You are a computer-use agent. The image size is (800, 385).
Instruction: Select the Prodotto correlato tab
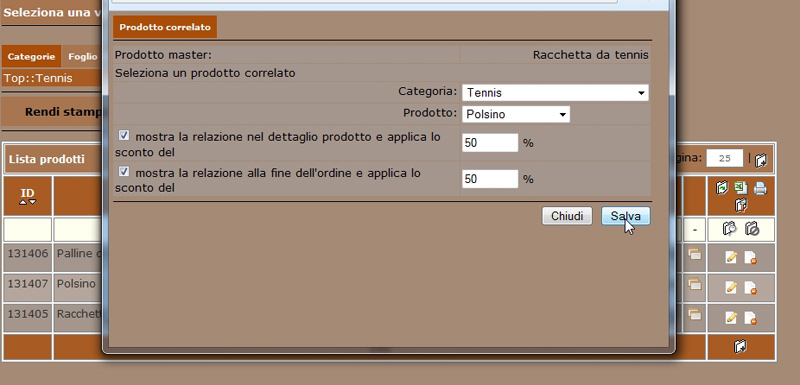165,27
